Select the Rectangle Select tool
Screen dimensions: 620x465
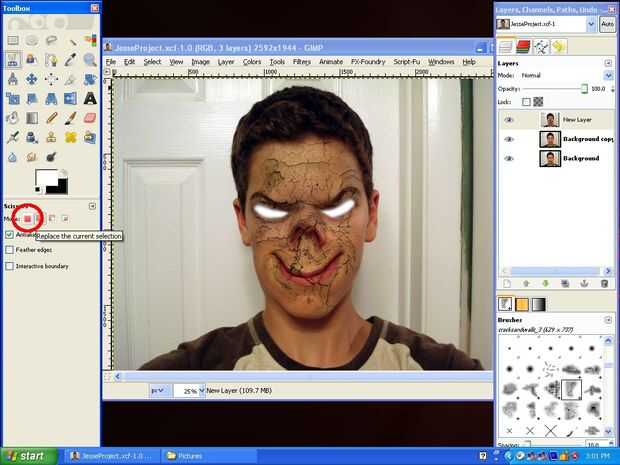(x=13, y=40)
